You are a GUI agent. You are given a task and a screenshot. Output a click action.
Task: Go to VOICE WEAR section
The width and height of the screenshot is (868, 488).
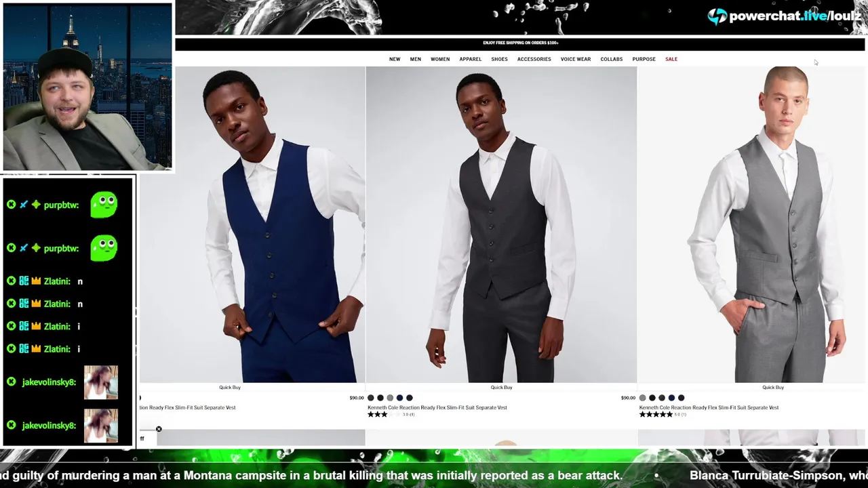576,59
